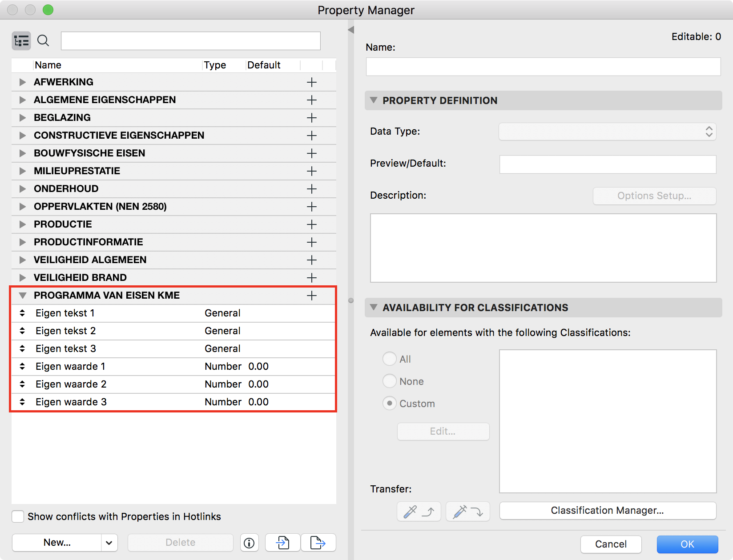Select the All classifications radio button
This screenshot has width=733, height=560.
pyautogui.click(x=390, y=359)
